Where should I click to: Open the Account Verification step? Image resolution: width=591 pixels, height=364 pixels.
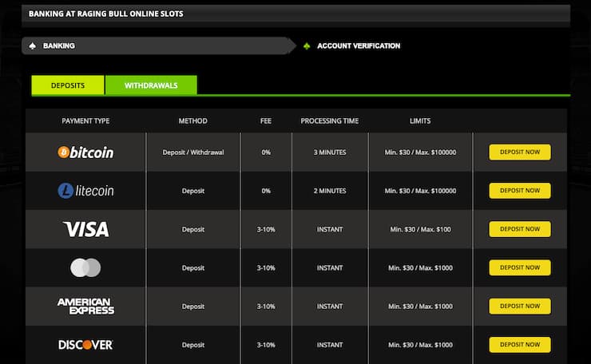(359, 46)
